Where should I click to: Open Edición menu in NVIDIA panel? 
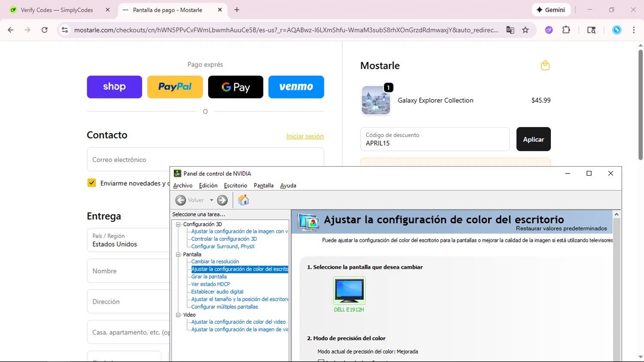(x=208, y=186)
